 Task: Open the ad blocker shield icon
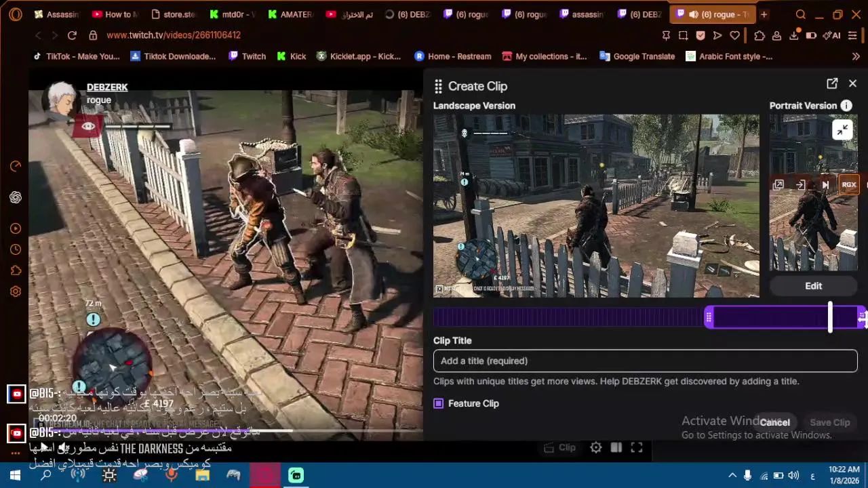(x=701, y=35)
